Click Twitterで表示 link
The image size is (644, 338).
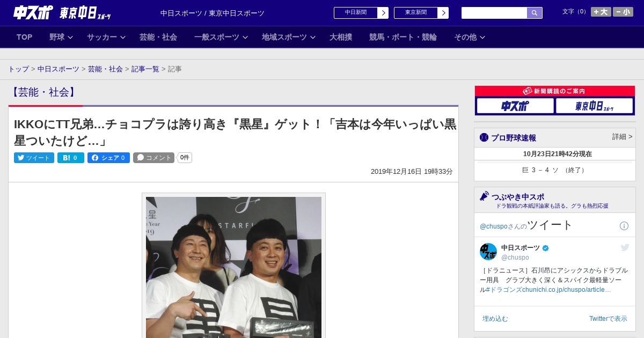[x=608, y=319]
